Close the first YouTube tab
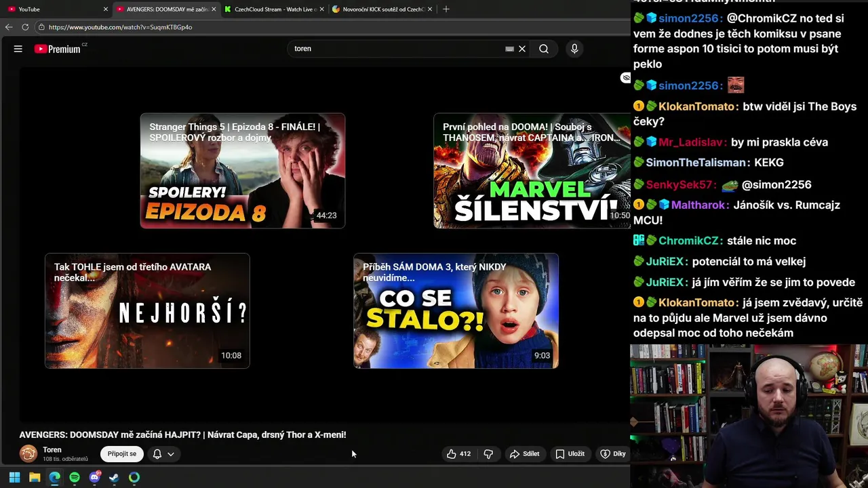The image size is (868, 488). [106, 9]
